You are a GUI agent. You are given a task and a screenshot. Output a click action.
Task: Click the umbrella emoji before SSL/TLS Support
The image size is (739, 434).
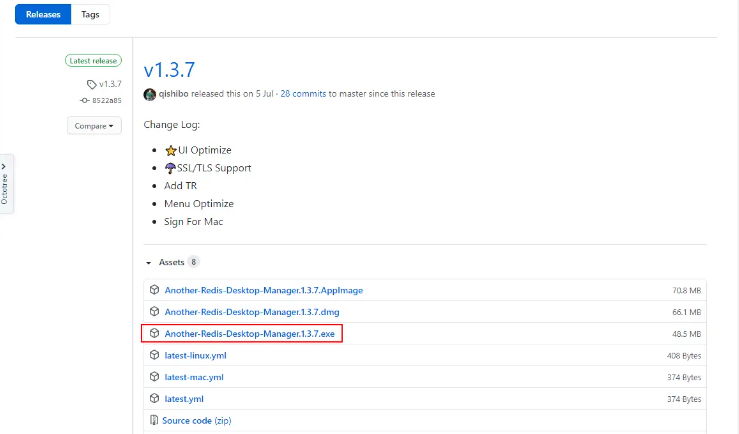(170, 168)
